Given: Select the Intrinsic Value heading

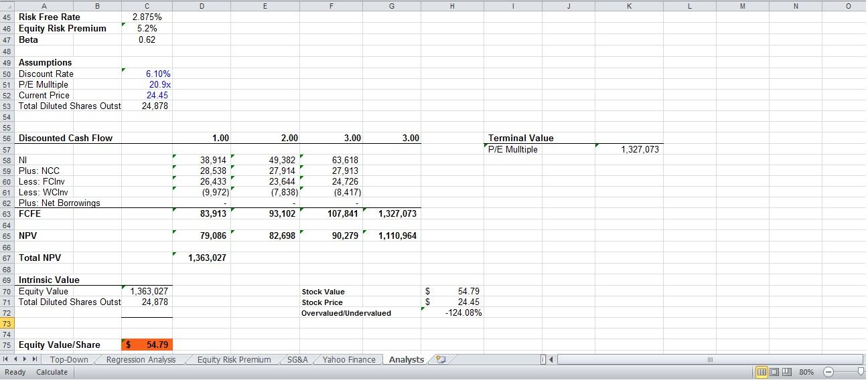Looking at the screenshot, I should (x=49, y=280).
